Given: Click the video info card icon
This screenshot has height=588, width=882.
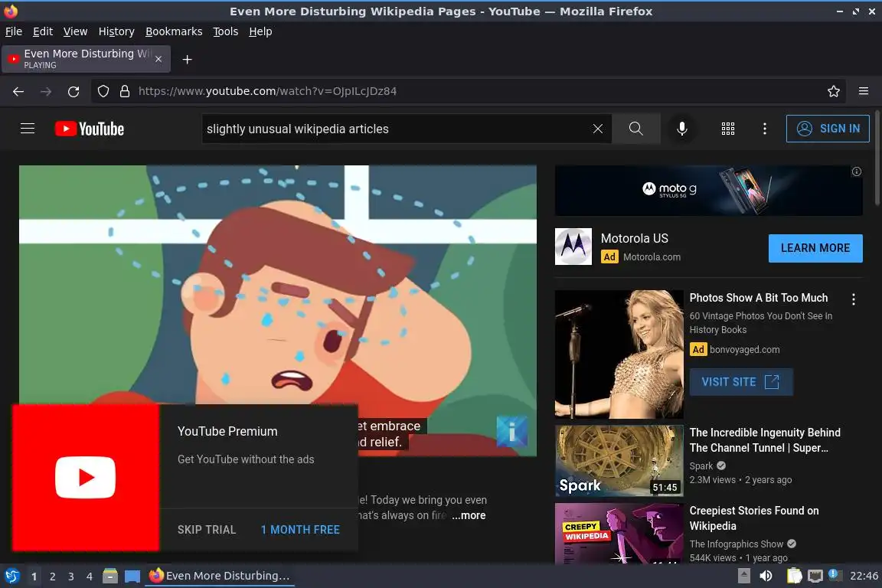Looking at the screenshot, I should [512, 432].
